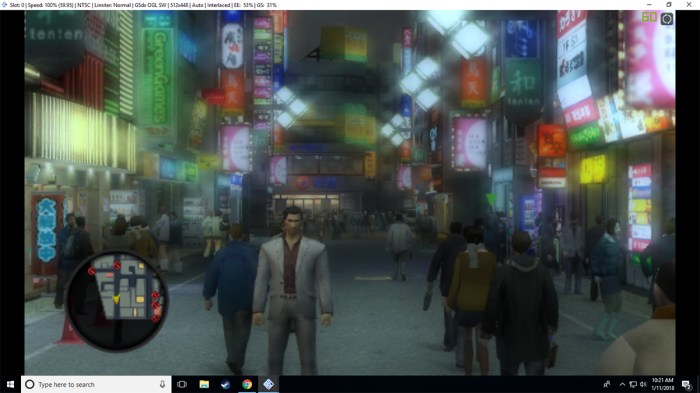Click the Cortana circle icon in search box
Viewport: 700px width, 393px height.
29,384
